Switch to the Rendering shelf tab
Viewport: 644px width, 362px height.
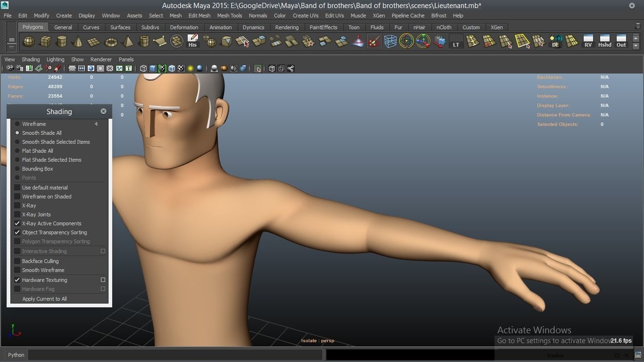pyautogui.click(x=287, y=27)
